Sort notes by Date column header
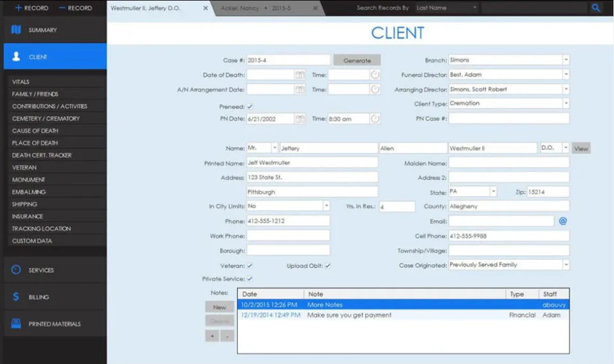Image resolution: width=614 pixels, height=364 pixels. tap(271, 294)
